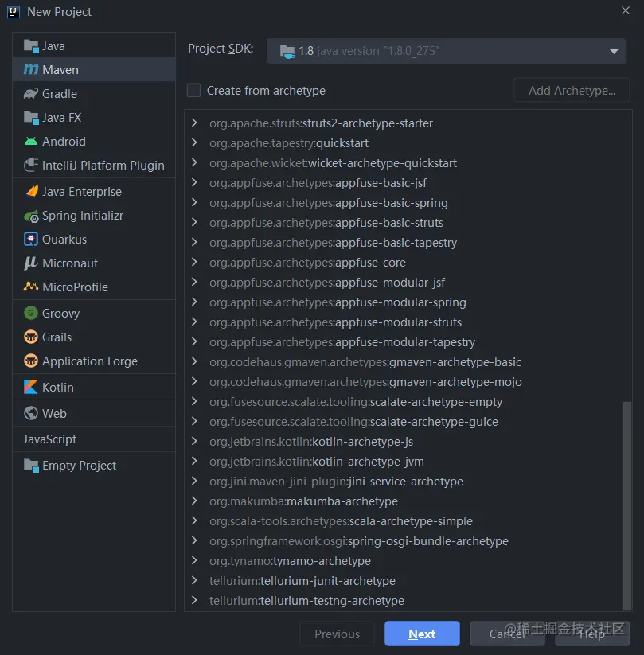644x655 pixels.
Task: Expand tellurium-testng-archetype chevron
Action: [x=194, y=600]
